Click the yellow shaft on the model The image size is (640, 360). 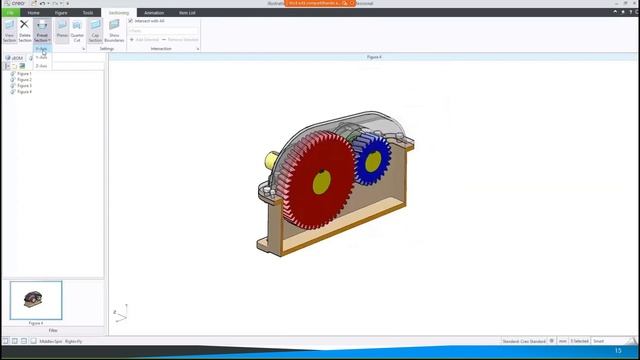(271, 160)
